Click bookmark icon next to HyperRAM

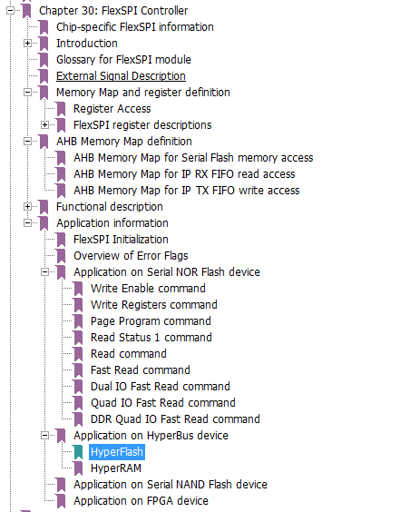pyautogui.click(x=78, y=468)
